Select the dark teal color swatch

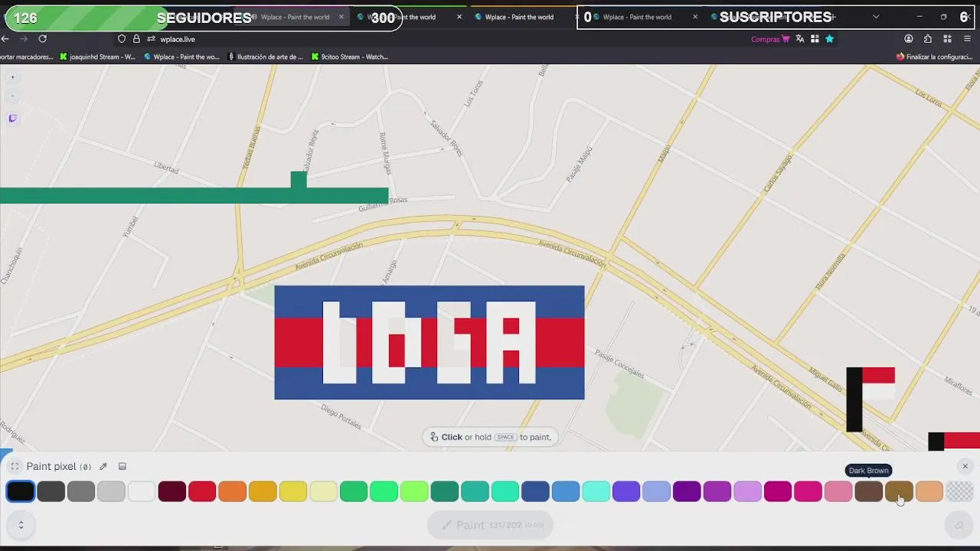[444, 491]
